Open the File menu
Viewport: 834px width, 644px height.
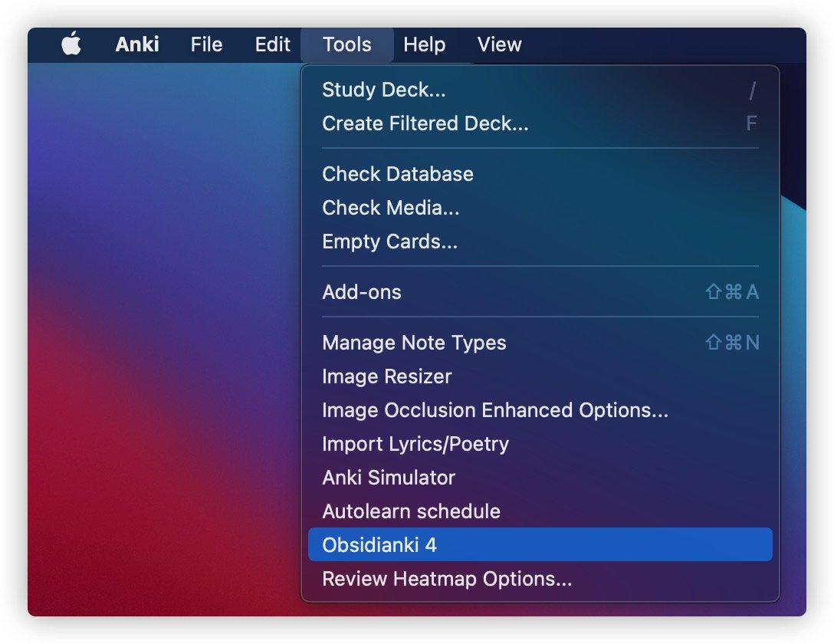(206, 44)
